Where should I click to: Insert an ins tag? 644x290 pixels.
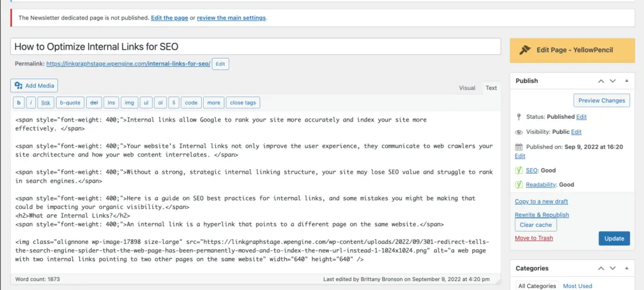point(111,103)
